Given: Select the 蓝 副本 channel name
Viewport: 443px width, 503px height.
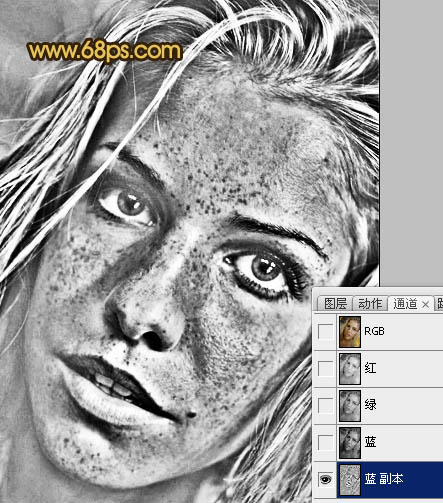Looking at the screenshot, I should coord(384,479).
